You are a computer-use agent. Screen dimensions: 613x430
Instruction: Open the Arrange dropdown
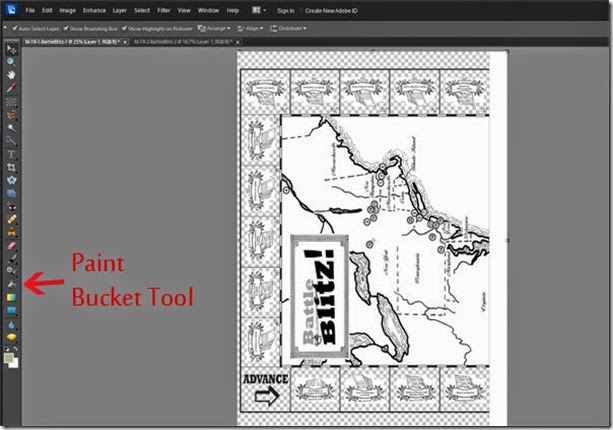(x=214, y=28)
